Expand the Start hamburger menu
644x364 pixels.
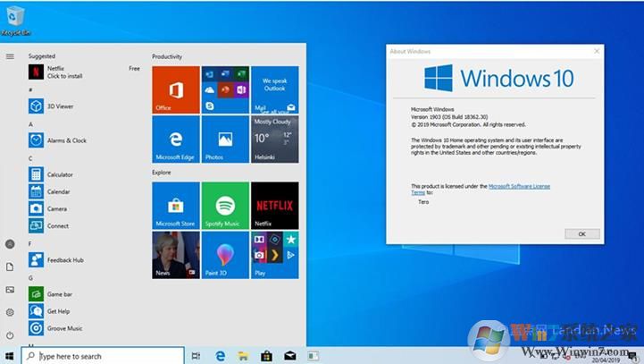coord(10,56)
